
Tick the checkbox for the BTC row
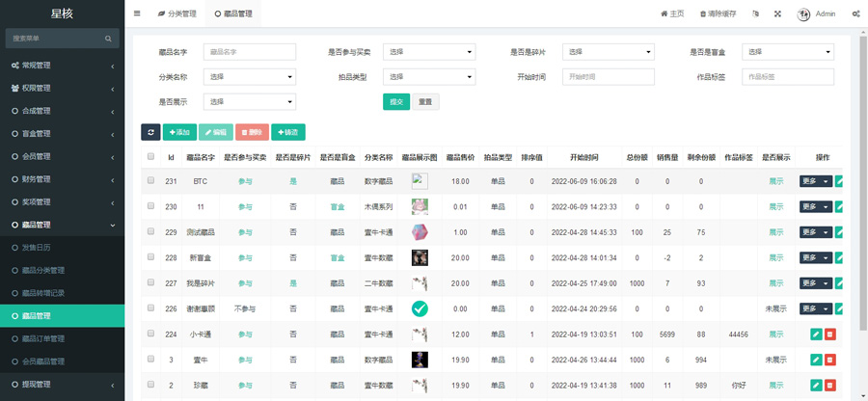click(150, 181)
